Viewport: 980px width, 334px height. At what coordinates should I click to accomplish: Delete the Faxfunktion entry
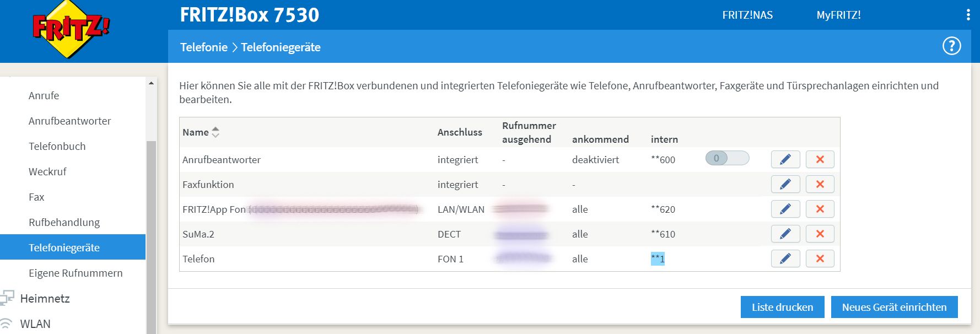tap(820, 184)
